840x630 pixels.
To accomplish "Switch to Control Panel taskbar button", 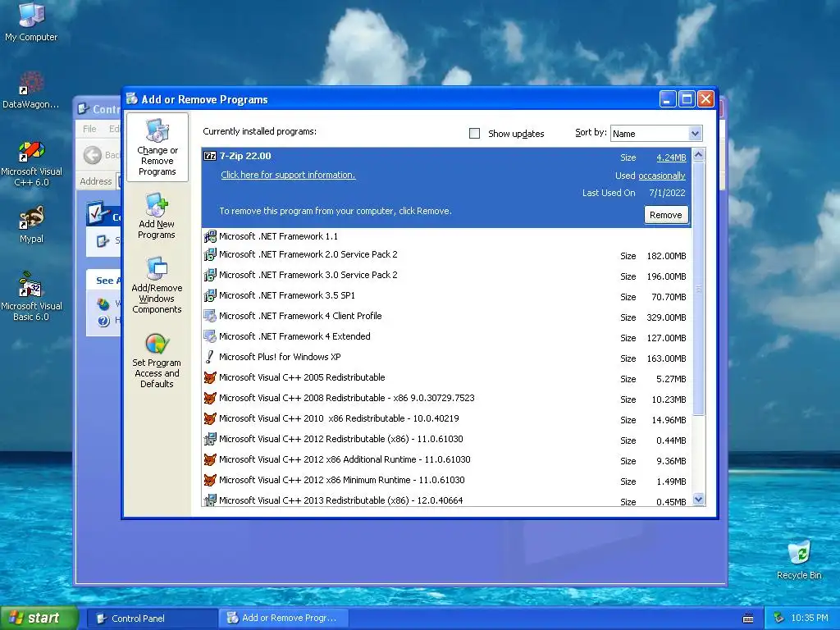I will click(152, 619).
